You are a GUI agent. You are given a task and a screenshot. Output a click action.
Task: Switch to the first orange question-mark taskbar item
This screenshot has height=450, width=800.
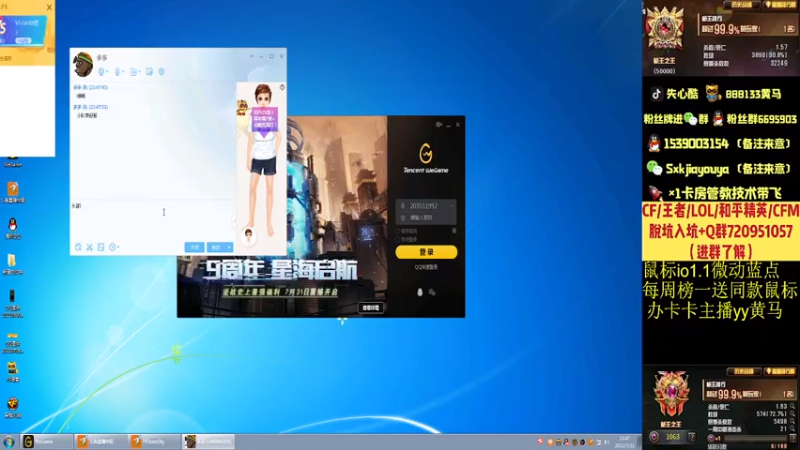(x=100, y=442)
